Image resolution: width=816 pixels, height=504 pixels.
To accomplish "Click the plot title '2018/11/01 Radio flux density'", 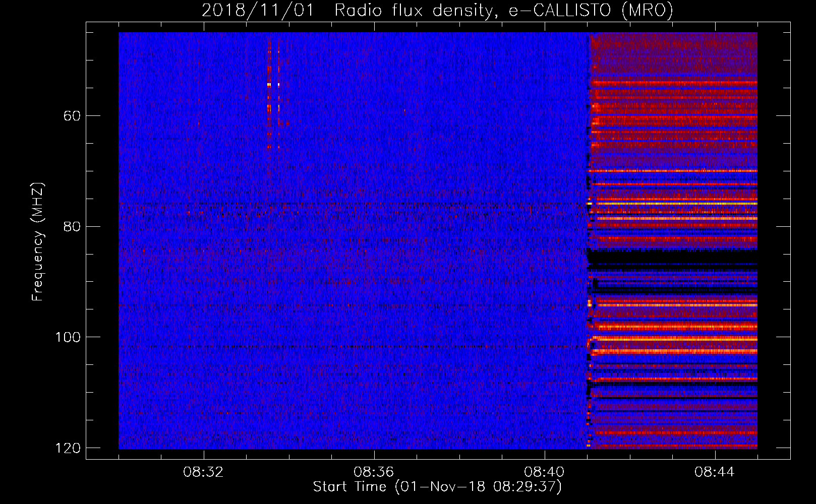I will point(437,10).
